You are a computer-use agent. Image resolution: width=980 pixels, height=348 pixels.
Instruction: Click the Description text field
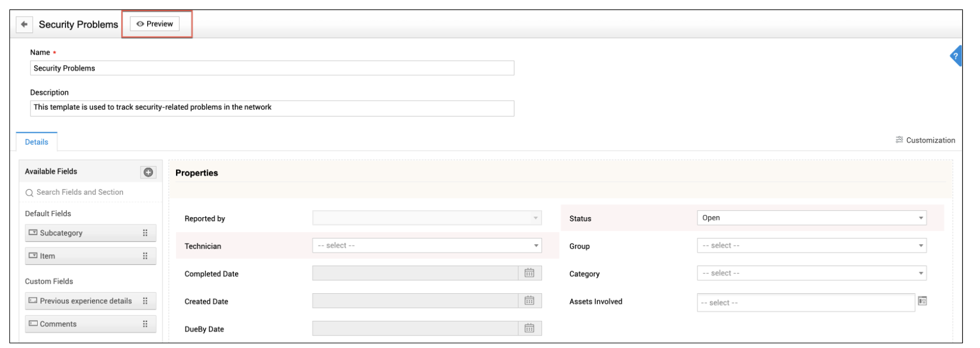click(271, 108)
